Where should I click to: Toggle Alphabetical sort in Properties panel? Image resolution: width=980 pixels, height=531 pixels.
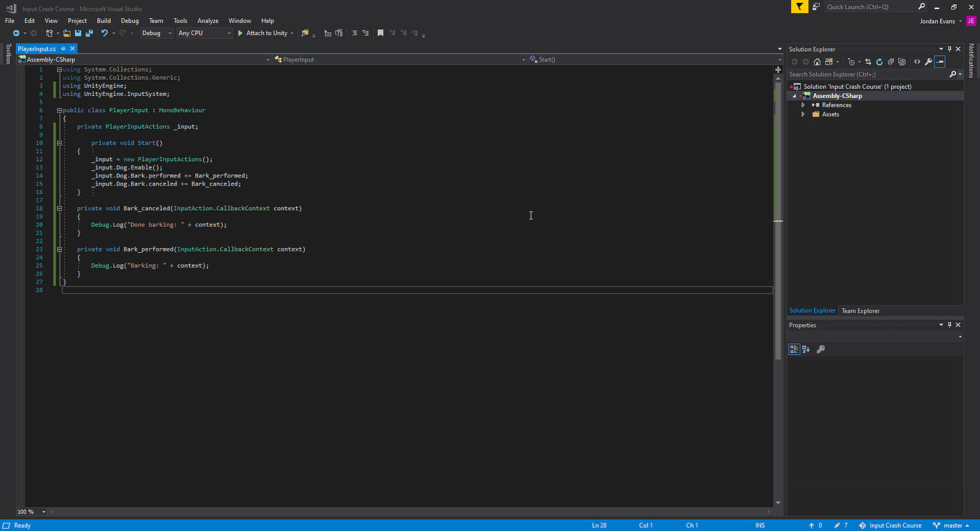[x=806, y=349]
